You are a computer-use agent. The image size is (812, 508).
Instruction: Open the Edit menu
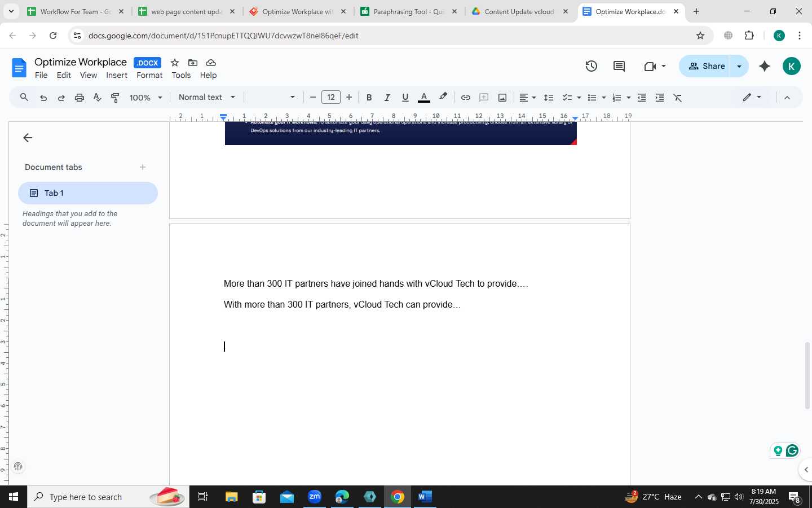[x=64, y=76]
